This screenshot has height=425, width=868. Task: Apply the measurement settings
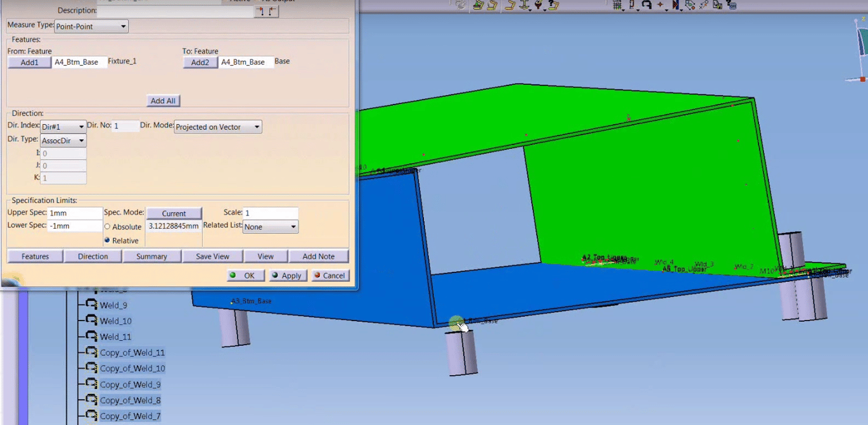click(287, 276)
